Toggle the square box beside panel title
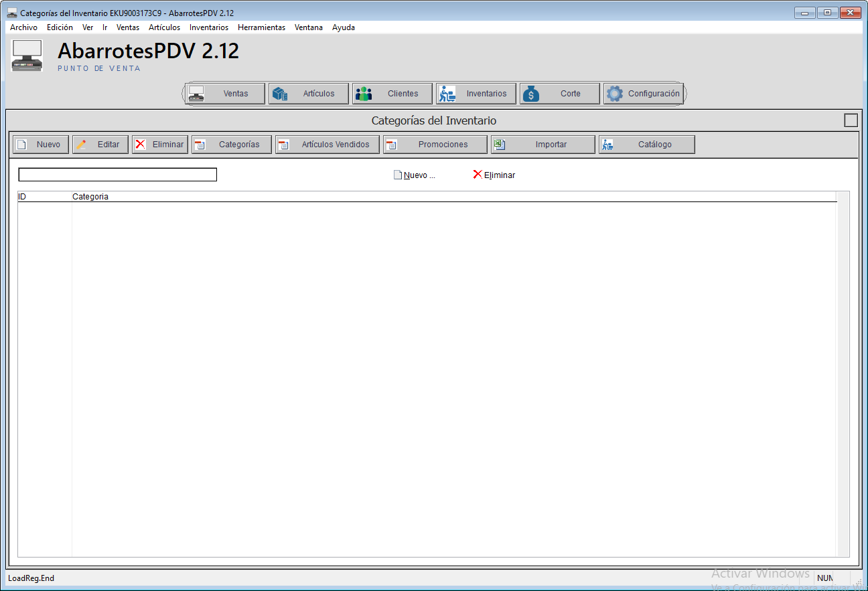This screenshot has width=868, height=591. [x=851, y=120]
